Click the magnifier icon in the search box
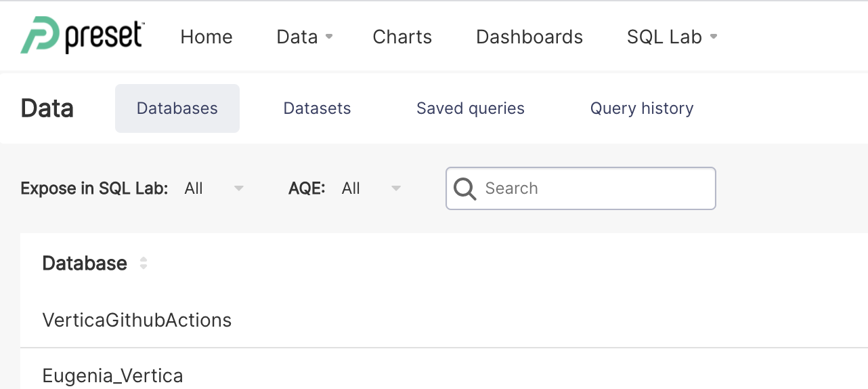The image size is (868, 389). pyautogui.click(x=465, y=188)
